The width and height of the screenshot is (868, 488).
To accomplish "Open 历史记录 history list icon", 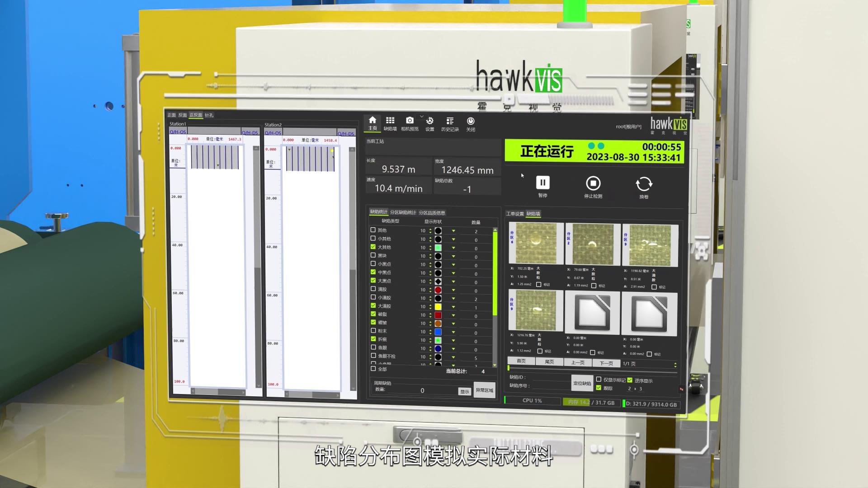I will (449, 121).
